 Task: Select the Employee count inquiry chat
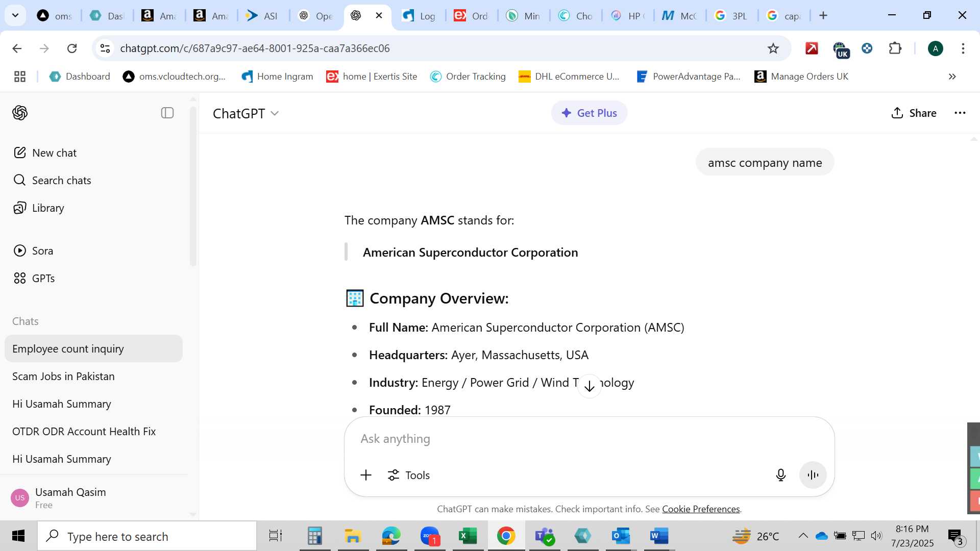[93, 348]
